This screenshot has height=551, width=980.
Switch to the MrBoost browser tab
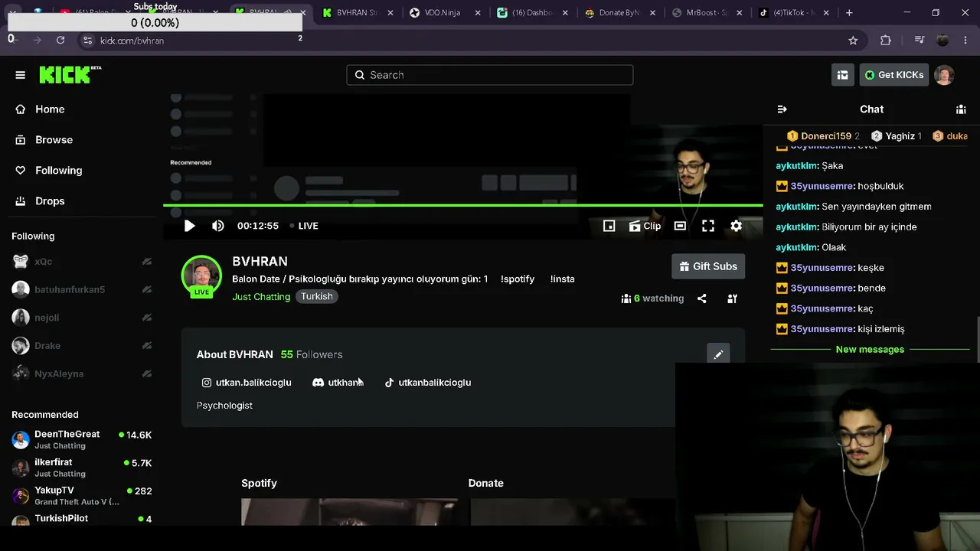[708, 13]
